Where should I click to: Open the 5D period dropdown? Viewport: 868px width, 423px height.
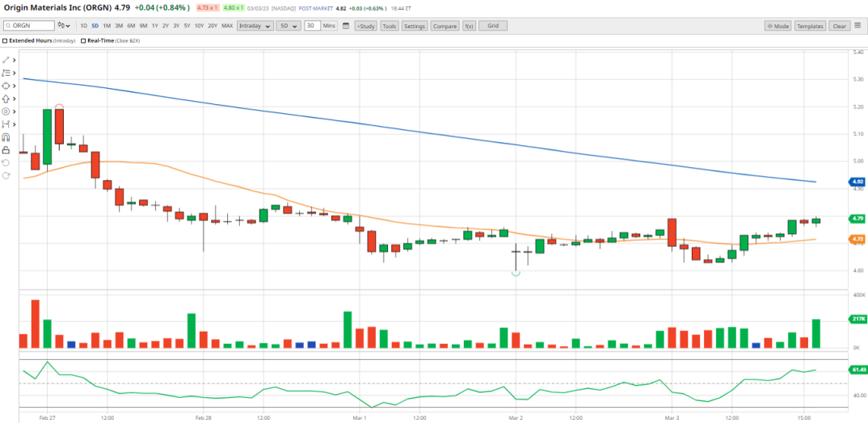tap(289, 26)
